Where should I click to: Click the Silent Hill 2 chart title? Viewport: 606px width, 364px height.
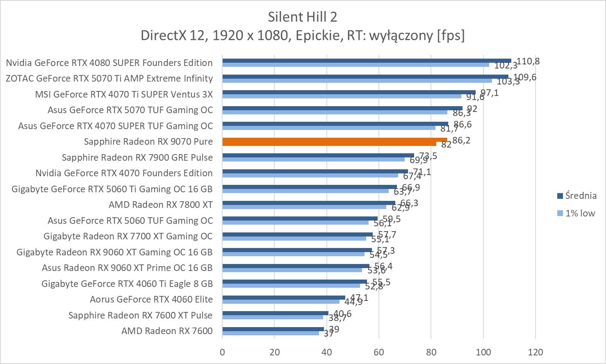click(303, 17)
